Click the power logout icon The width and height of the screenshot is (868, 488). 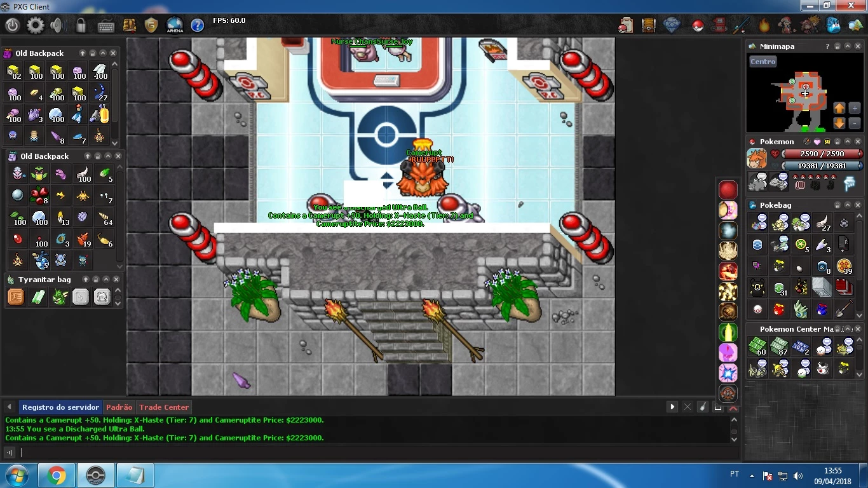12,25
